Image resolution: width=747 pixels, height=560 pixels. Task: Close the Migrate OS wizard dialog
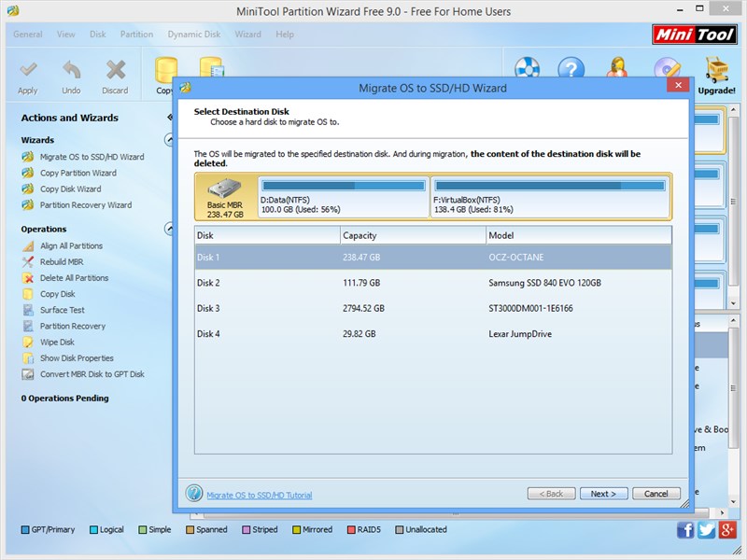tap(679, 85)
